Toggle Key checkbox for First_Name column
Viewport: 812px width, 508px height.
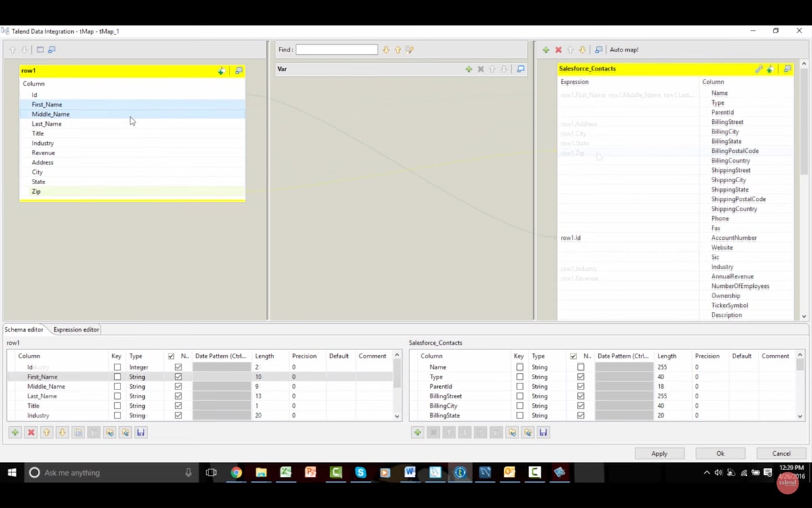pos(117,377)
